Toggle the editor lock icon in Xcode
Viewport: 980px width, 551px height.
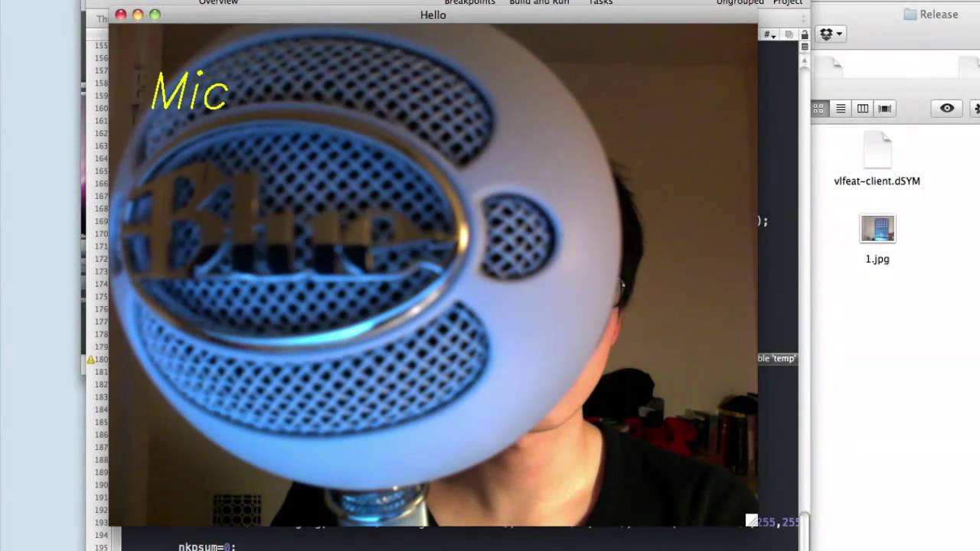pos(805,34)
